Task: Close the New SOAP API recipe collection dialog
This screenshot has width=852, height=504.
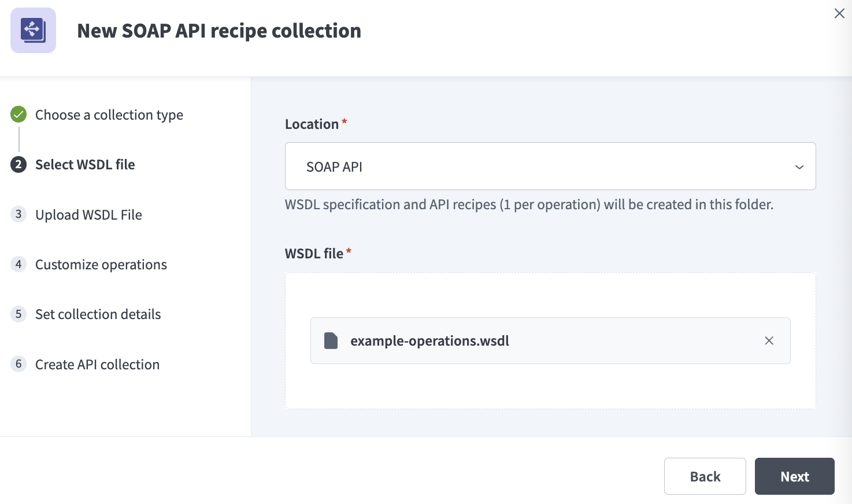Action: [x=839, y=13]
